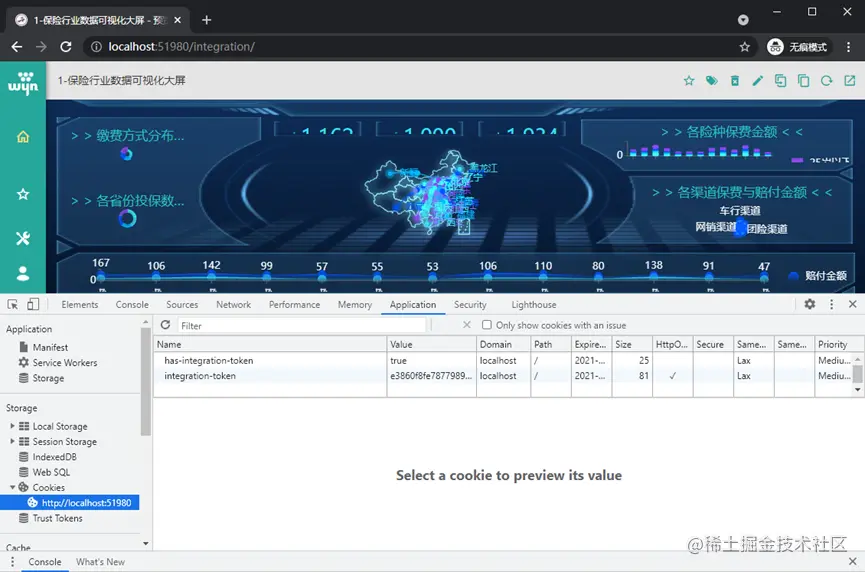Close the dashboard browser tab
Image resolution: width=865 pixels, height=572 pixels.
(x=178, y=20)
